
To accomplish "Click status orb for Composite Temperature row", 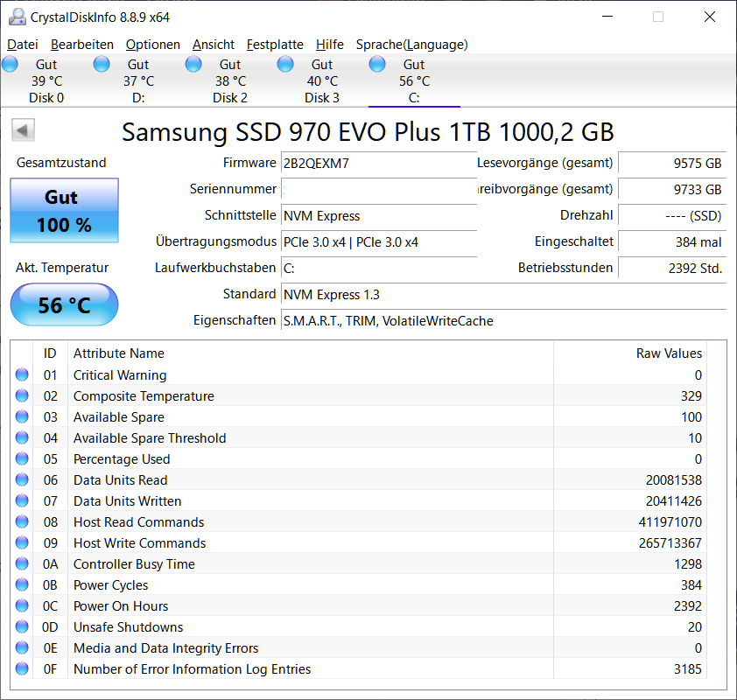I will click(x=22, y=396).
